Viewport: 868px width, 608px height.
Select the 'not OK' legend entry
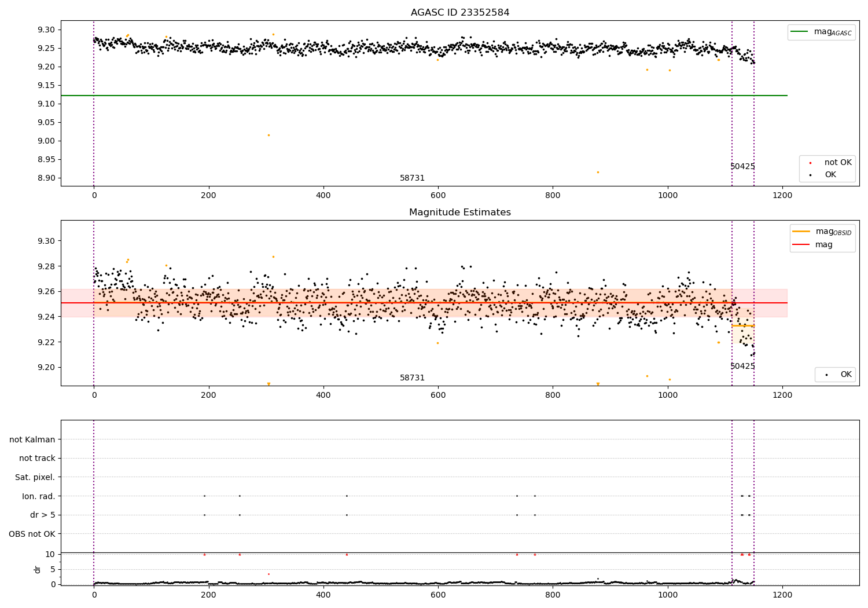(831, 163)
